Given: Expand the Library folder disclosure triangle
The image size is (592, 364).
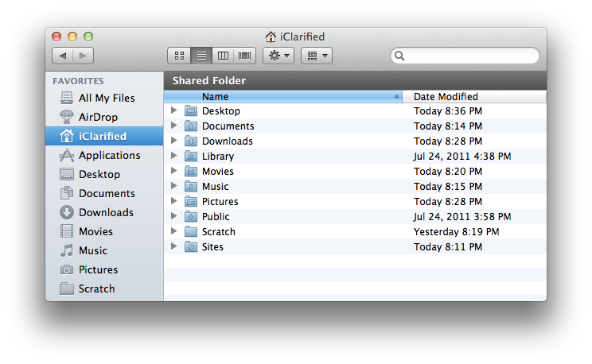Looking at the screenshot, I should [x=174, y=157].
